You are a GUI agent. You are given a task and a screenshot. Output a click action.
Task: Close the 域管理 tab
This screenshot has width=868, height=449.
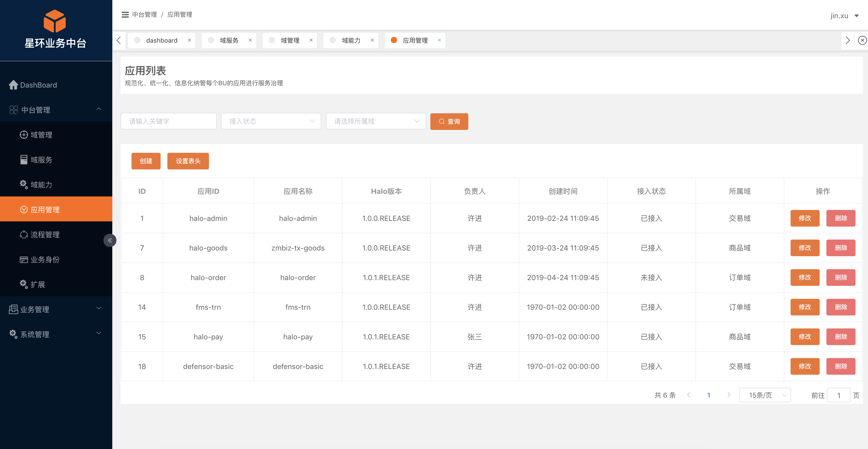[311, 40]
